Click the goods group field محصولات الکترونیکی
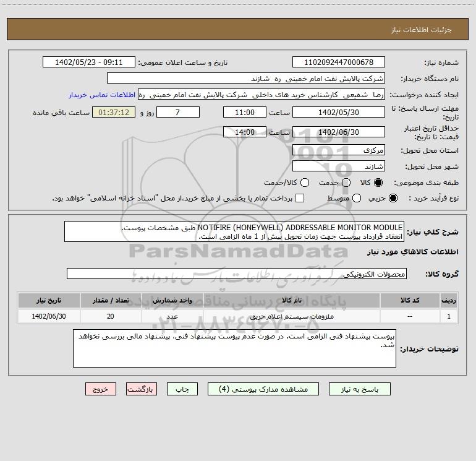 pyautogui.click(x=237, y=274)
